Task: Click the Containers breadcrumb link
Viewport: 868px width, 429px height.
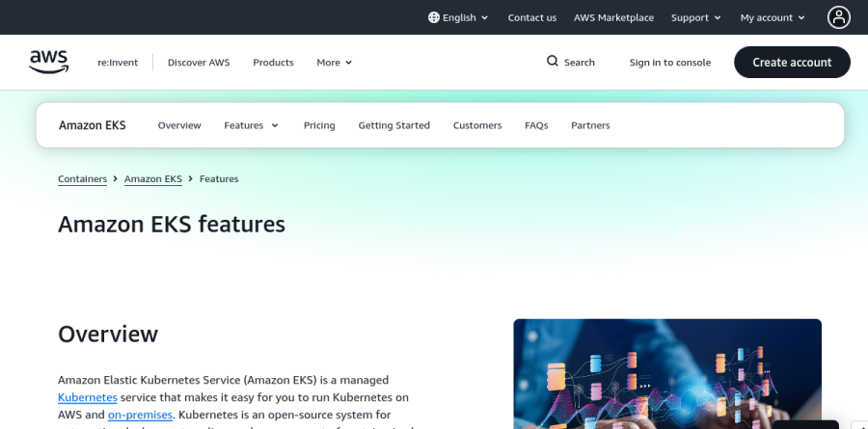Action: click(x=83, y=178)
